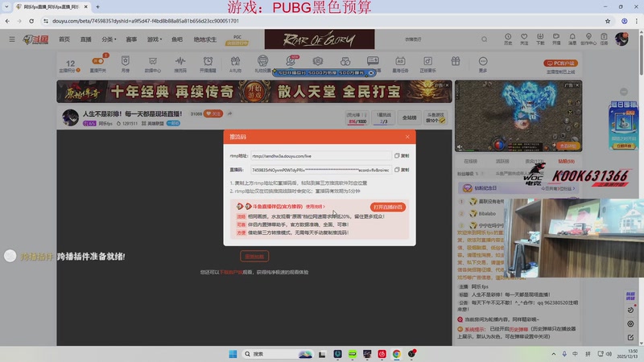Open the Roar of Glory banner
Screen dimensions: 644x362
(x=320, y=39)
